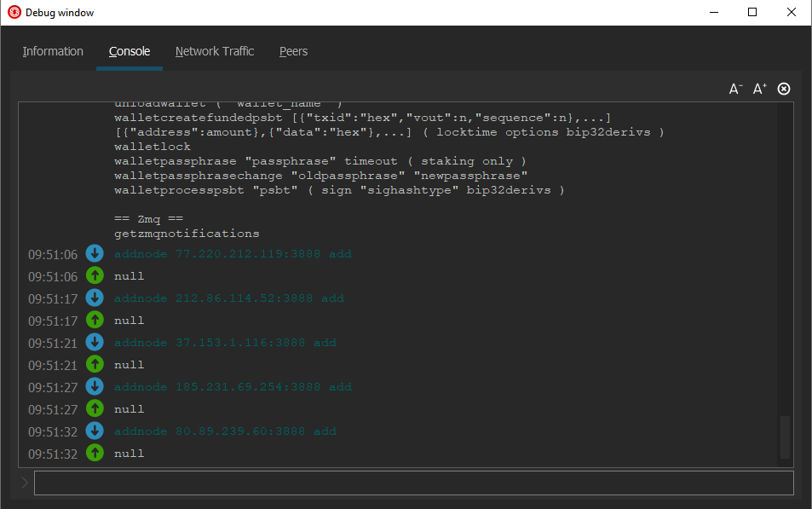Open the Peers tab
Screen dimensions: 812x509
coord(293,51)
